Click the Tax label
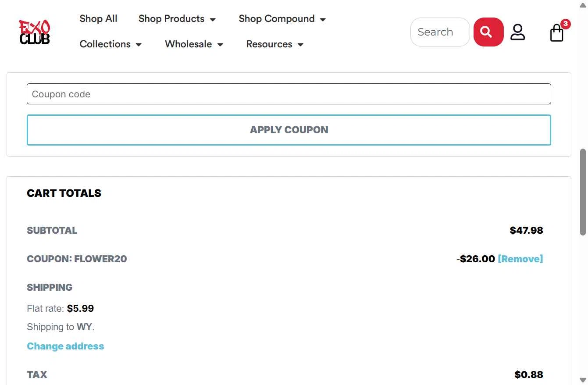 coord(37,374)
